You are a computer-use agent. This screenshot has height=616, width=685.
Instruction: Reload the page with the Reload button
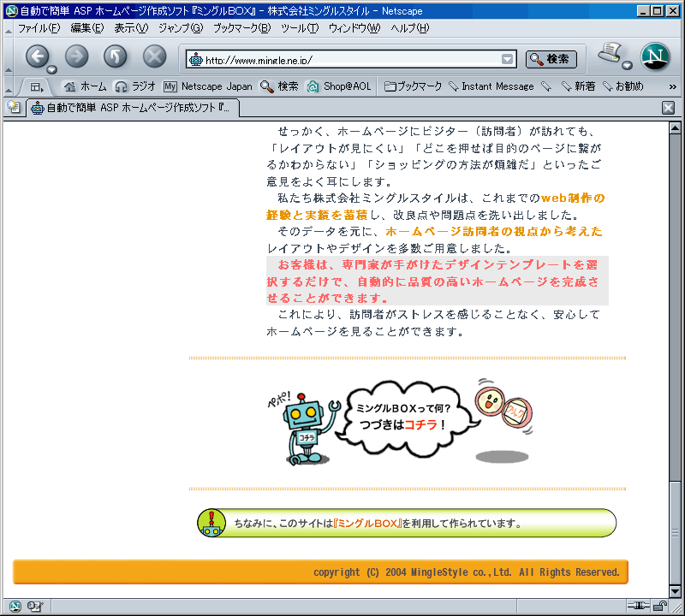click(x=116, y=56)
